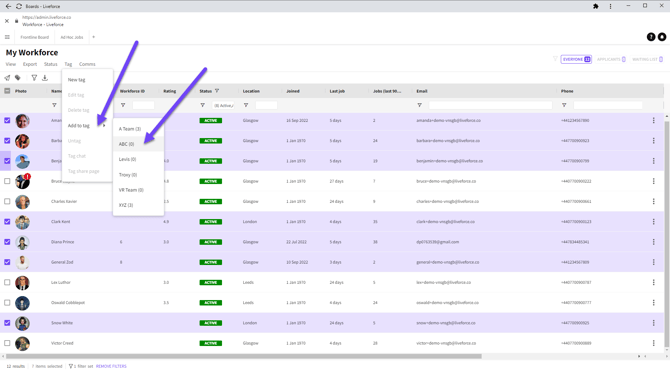This screenshot has width=670, height=372.
Task: Click filter icon in Status column header
Action: (217, 91)
